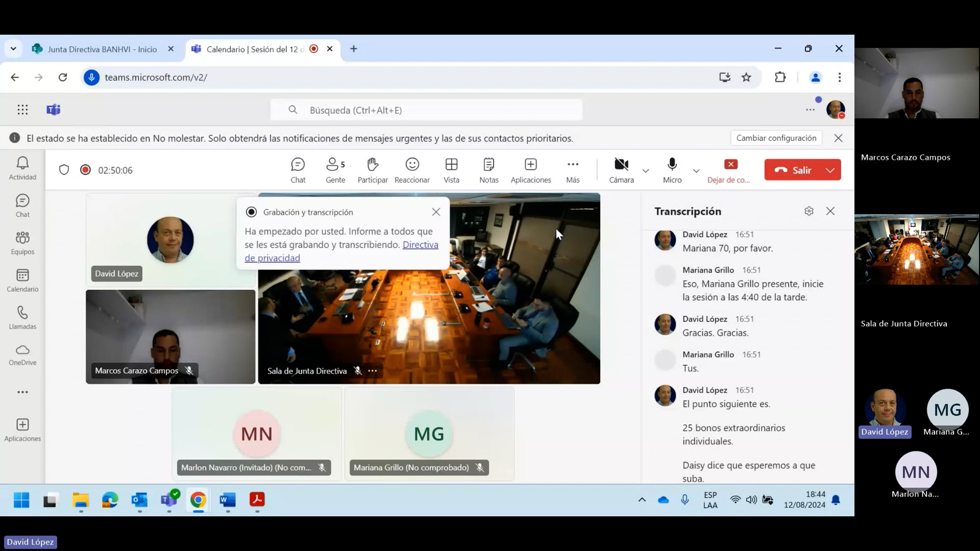Mute or unmute the Micro
The width and height of the screenshot is (980, 551).
point(672,170)
